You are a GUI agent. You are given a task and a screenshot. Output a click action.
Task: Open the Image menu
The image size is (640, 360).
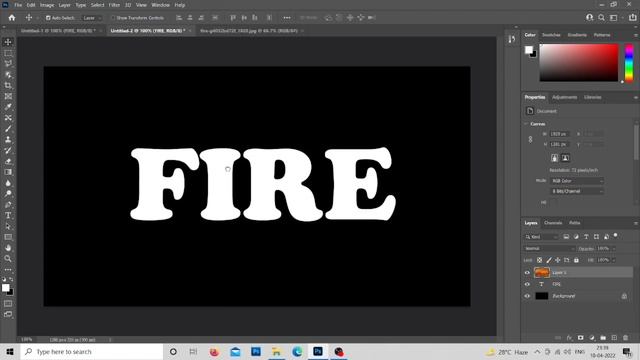47,5
